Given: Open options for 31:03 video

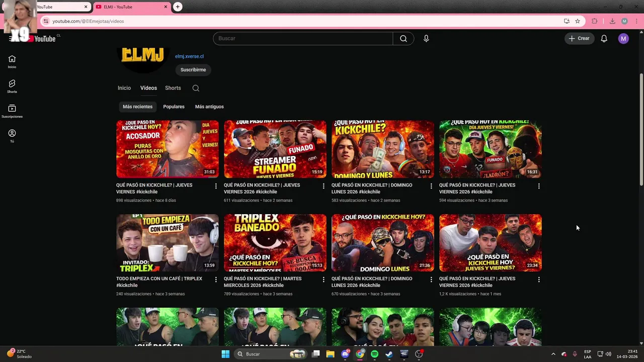Looking at the screenshot, I should 216,186.
